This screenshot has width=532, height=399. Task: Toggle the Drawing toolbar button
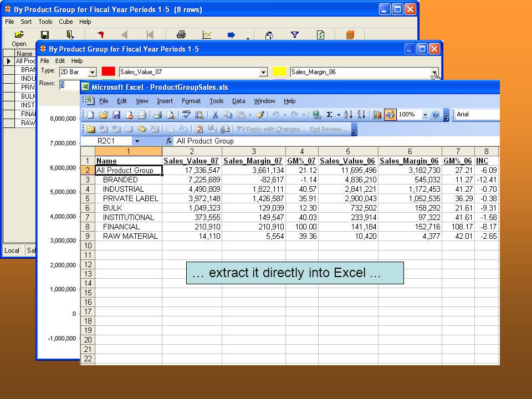pos(390,115)
